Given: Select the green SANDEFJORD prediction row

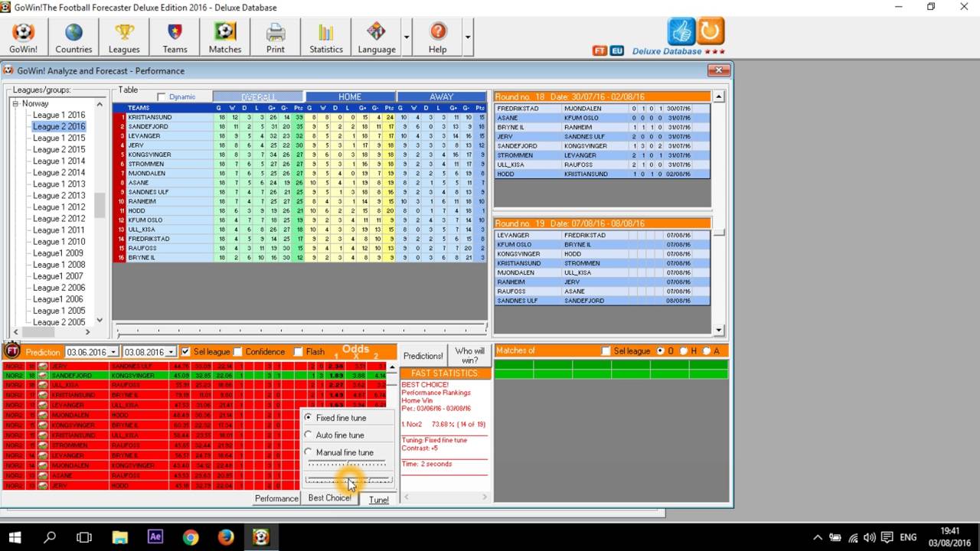Looking at the screenshot, I should 195,376.
